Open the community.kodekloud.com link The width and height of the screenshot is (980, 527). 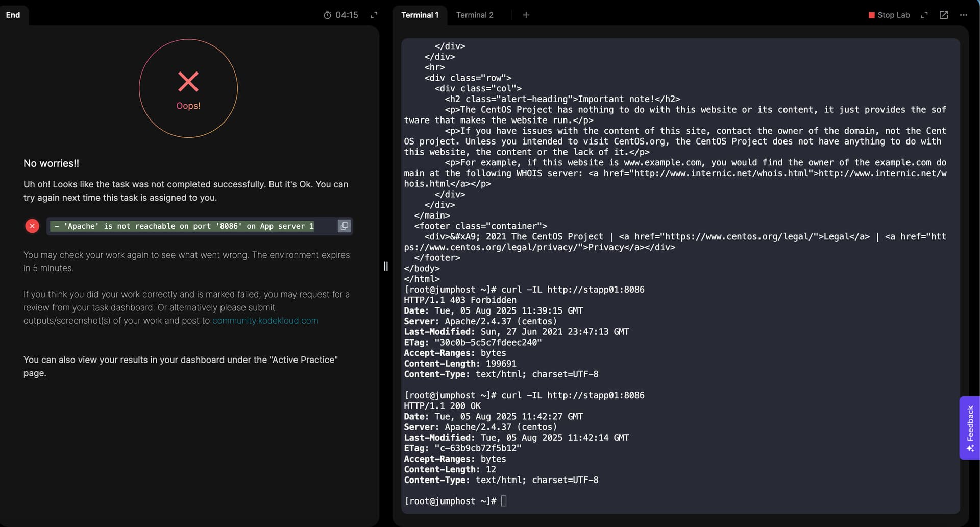(265, 321)
